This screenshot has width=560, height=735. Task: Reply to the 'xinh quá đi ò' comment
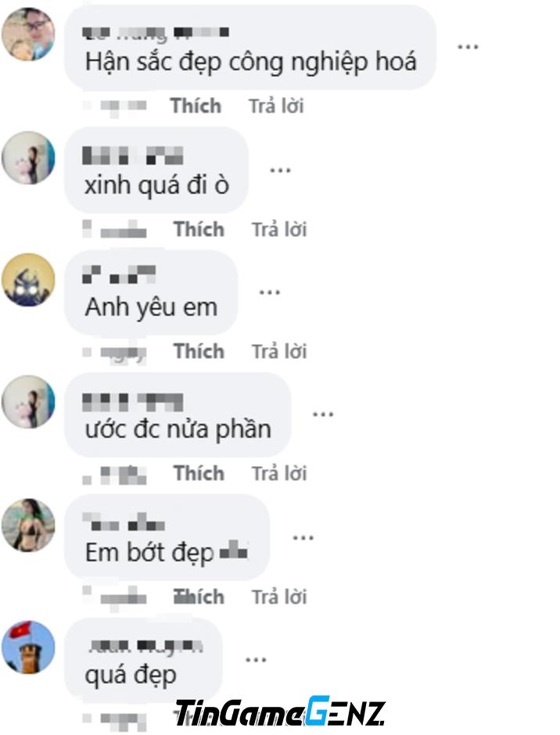click(x=279, y=230)
